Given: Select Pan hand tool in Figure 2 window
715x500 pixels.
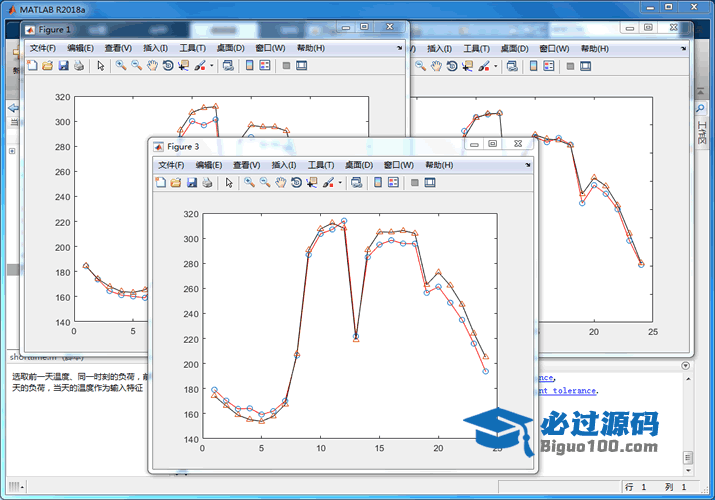Looking at the screenshot, I should pos(436,66).
